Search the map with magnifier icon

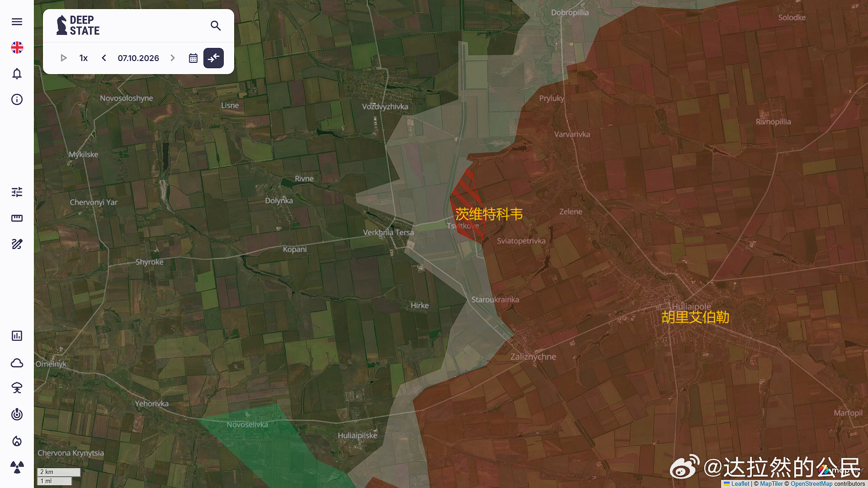(x=216, y=26)
